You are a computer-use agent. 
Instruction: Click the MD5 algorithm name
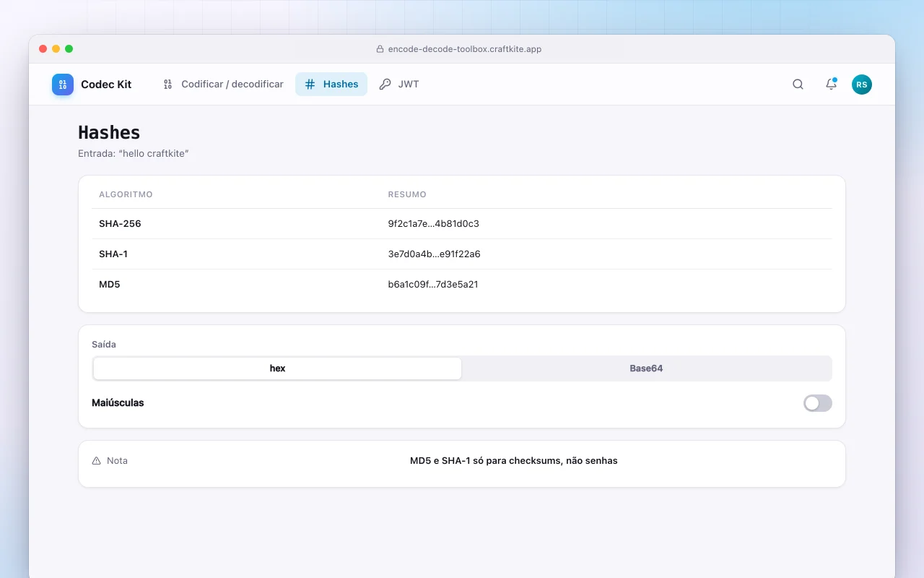coord(110,285)
